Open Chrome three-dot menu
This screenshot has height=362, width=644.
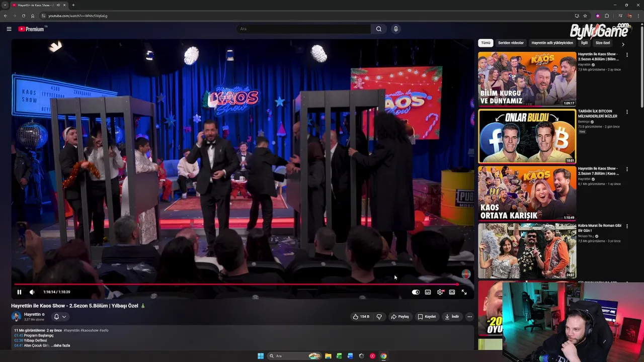[639, 16]
